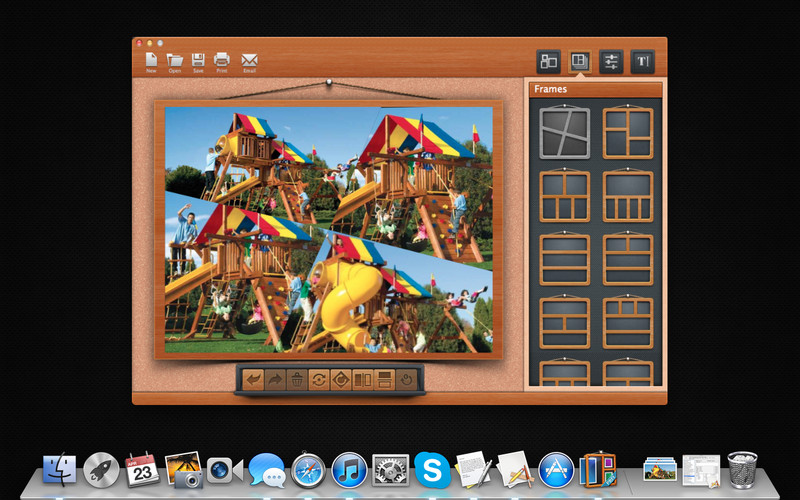Send the collage via Email
Viewport: 800px width, 500px height.
249,63
